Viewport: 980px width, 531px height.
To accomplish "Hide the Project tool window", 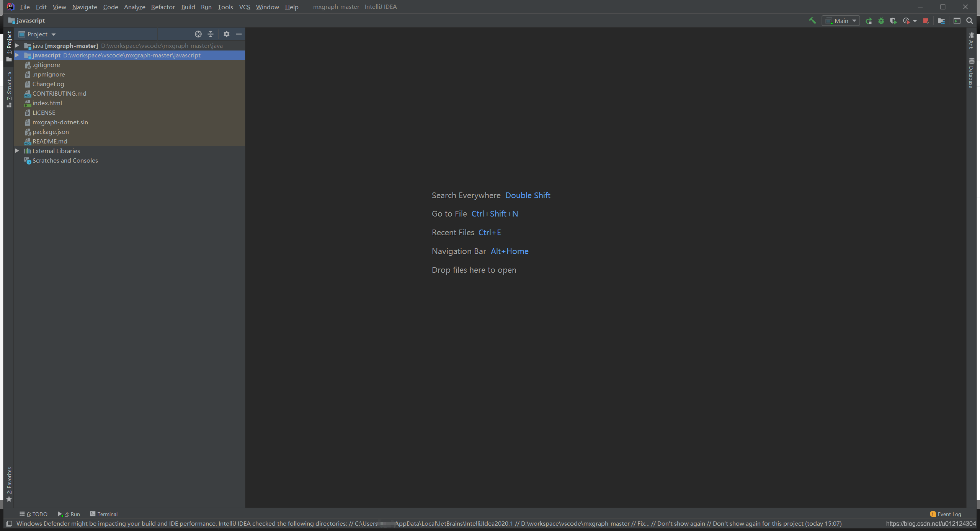I will [239, 34].
